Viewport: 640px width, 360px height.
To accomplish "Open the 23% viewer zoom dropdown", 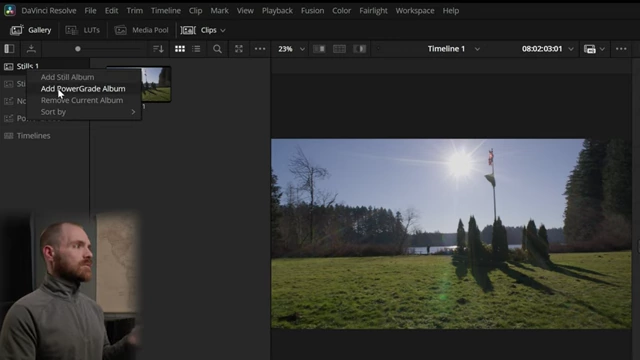I will coord(291,49).
